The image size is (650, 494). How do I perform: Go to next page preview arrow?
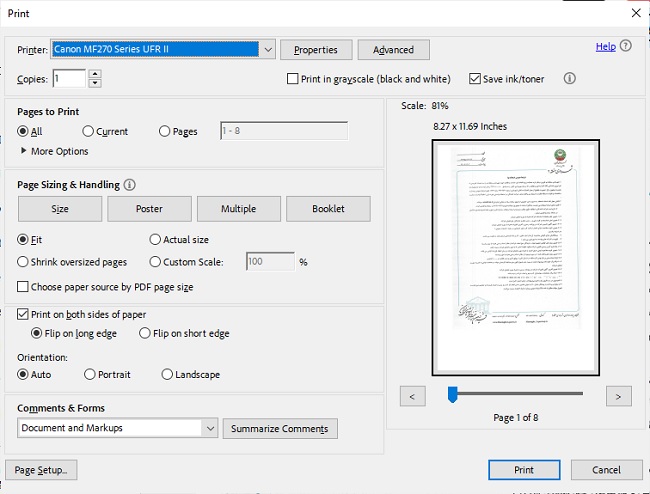click(x=618, y=397)
